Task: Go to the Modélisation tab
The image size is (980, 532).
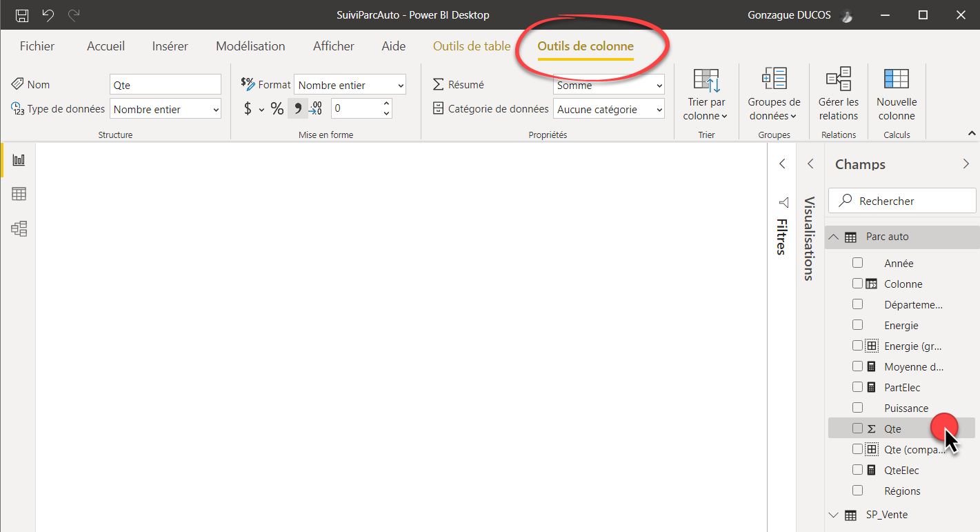Action: point(250,46)
